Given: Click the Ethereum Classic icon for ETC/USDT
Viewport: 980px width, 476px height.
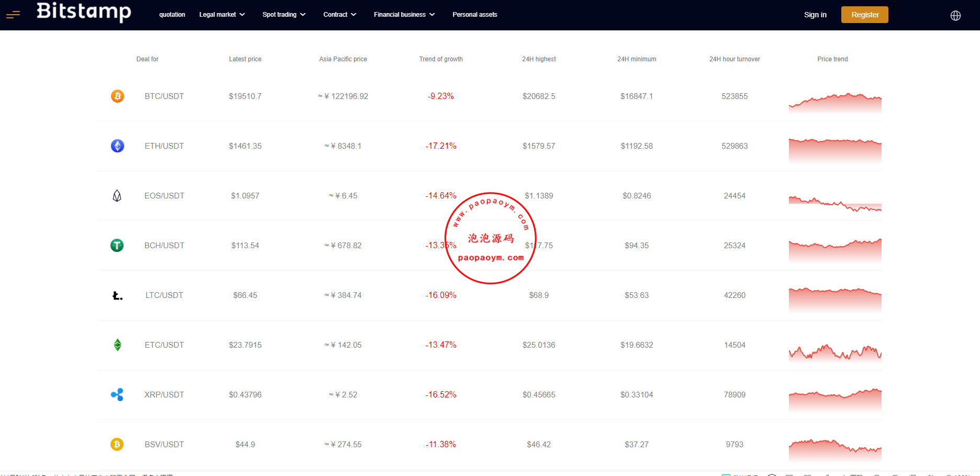Looking at the screenshot, I should click(117, 345).
